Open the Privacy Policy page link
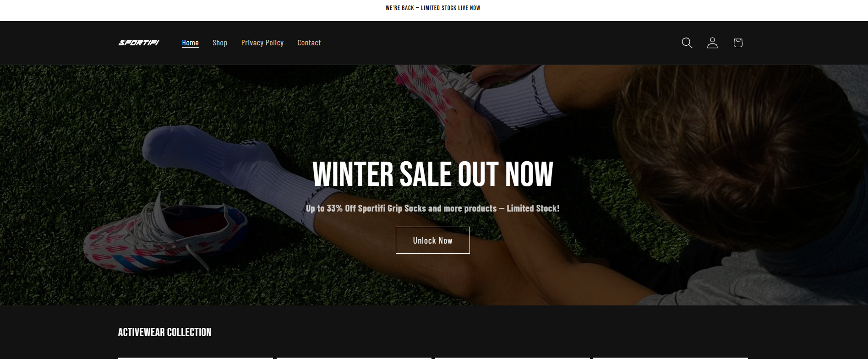The height and width of the screenshot is (359, 868). [x=262, y=43]
